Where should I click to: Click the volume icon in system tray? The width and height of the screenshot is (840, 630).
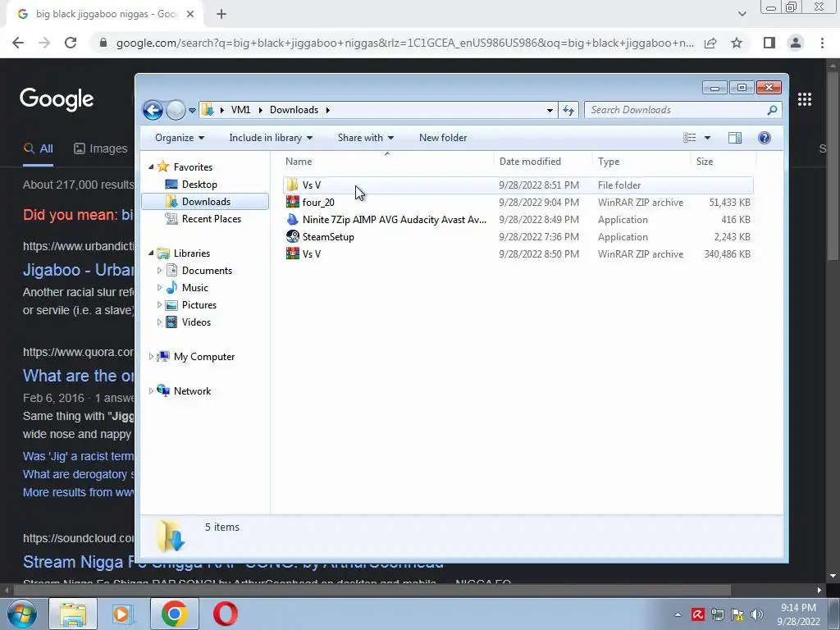point(757,614)
